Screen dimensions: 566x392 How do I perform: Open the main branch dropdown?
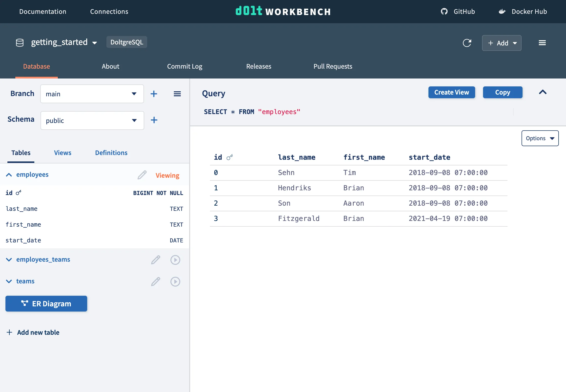[92, 94]
